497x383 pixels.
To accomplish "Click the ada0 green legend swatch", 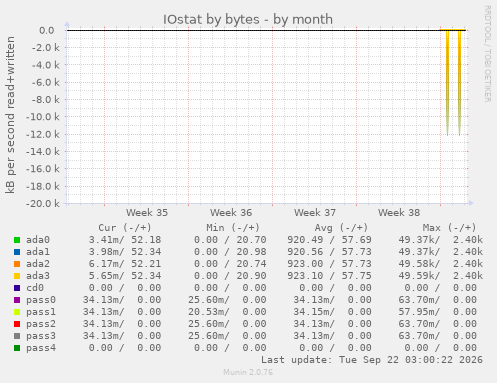I will pyautogui.click(x=17, y=240).
